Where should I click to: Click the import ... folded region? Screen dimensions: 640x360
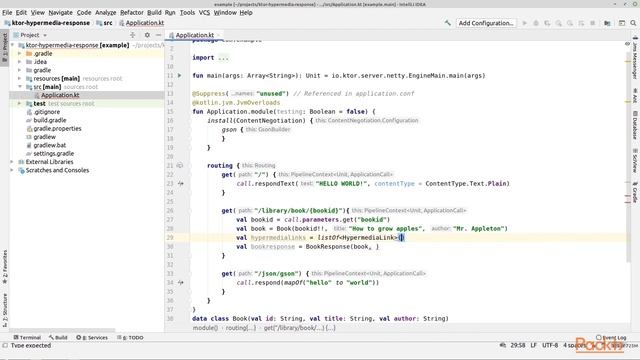(223, 58)
